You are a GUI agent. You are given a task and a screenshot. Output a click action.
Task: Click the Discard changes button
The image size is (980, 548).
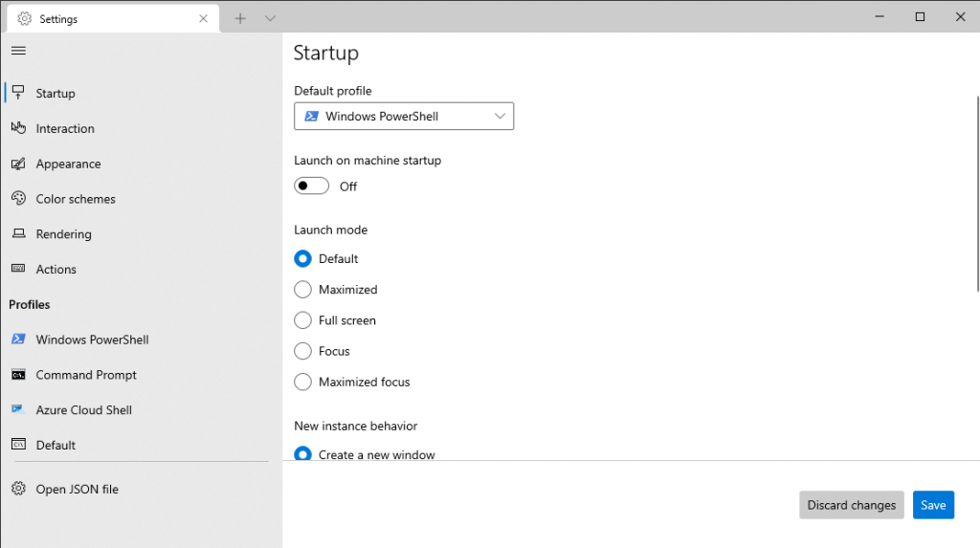851,505
